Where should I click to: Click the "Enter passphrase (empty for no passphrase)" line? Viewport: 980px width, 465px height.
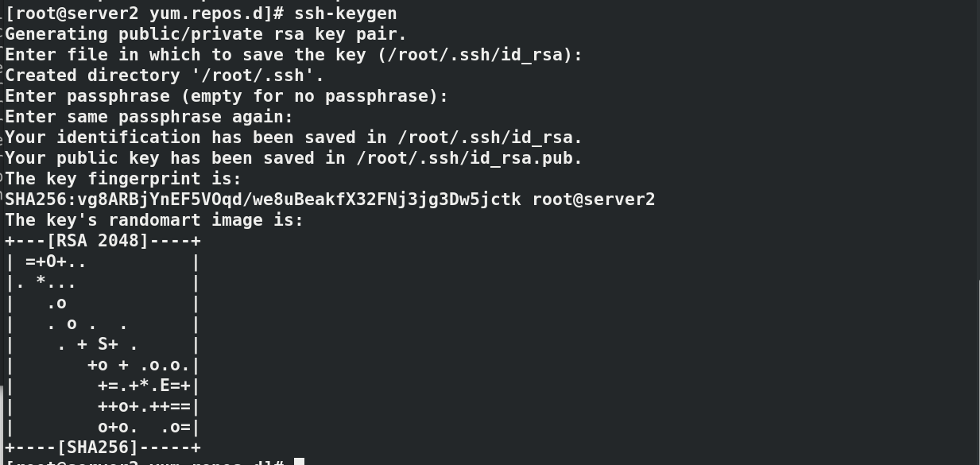pos(227,96)
